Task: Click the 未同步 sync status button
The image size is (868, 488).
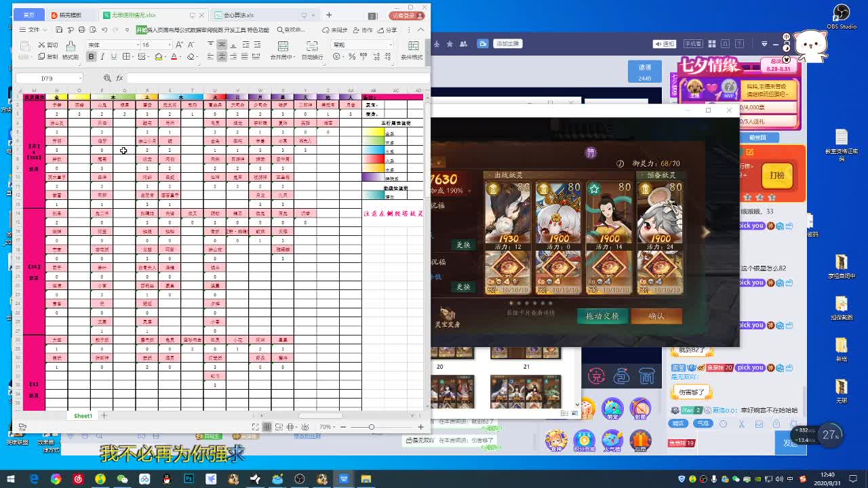Action: tap(334, 30)
